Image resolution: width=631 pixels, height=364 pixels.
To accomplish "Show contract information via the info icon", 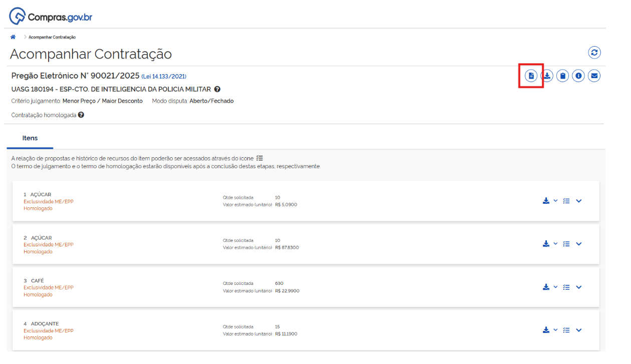I will [x=578, y=76].
